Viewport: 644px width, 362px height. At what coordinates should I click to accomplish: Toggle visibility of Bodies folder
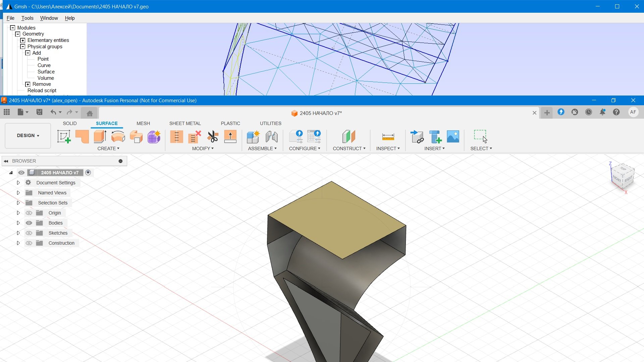(x=29, y=223)
